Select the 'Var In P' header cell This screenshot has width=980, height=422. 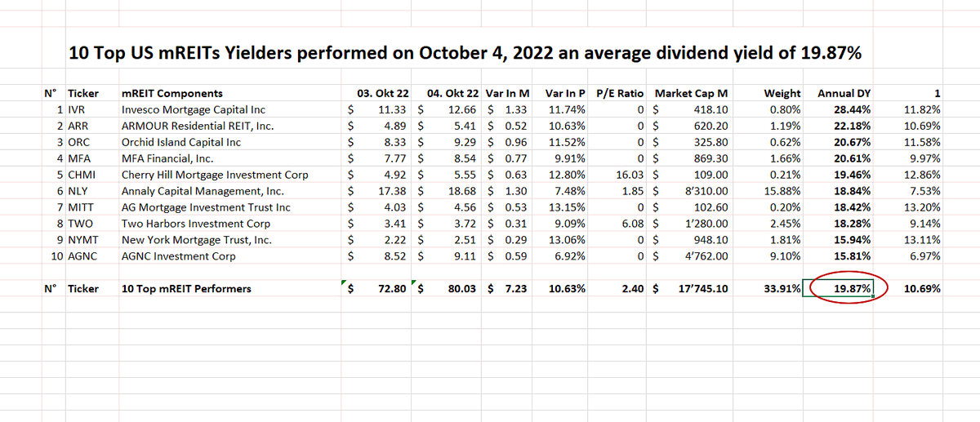tap(565, 94)
